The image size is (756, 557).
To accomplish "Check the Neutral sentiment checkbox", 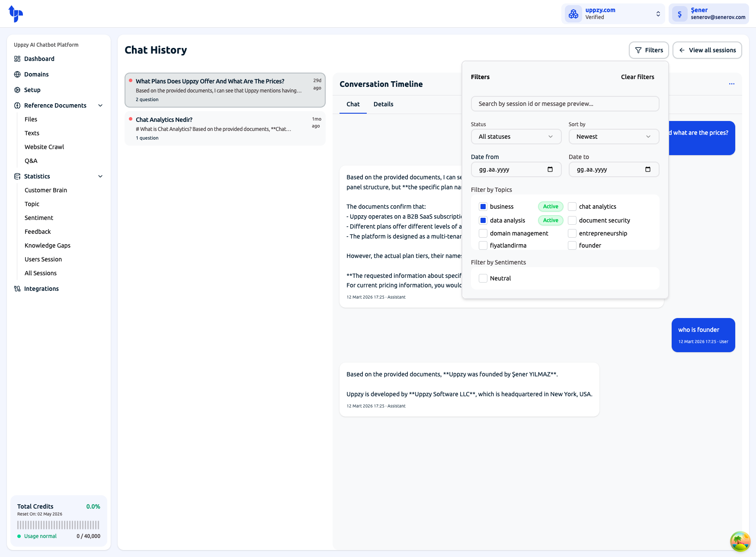I will [x=483, y=278].
